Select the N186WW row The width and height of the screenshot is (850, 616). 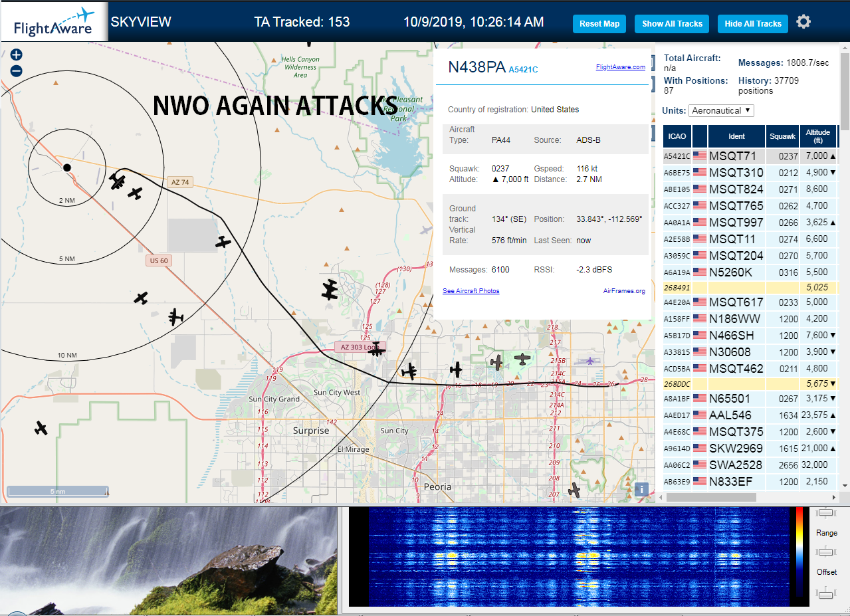[x=750, y=318]
